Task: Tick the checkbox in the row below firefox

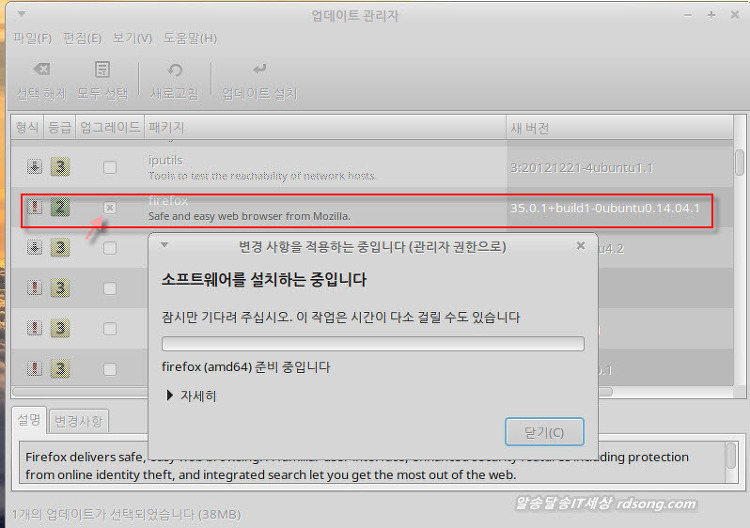Action: pyautogui.click(x=110, y=248)
